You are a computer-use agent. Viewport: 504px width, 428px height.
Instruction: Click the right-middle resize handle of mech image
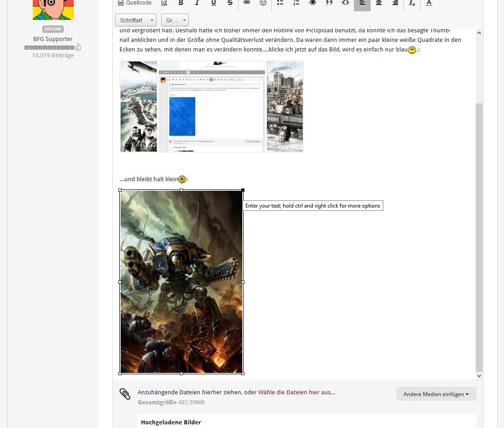pos(243,282)
